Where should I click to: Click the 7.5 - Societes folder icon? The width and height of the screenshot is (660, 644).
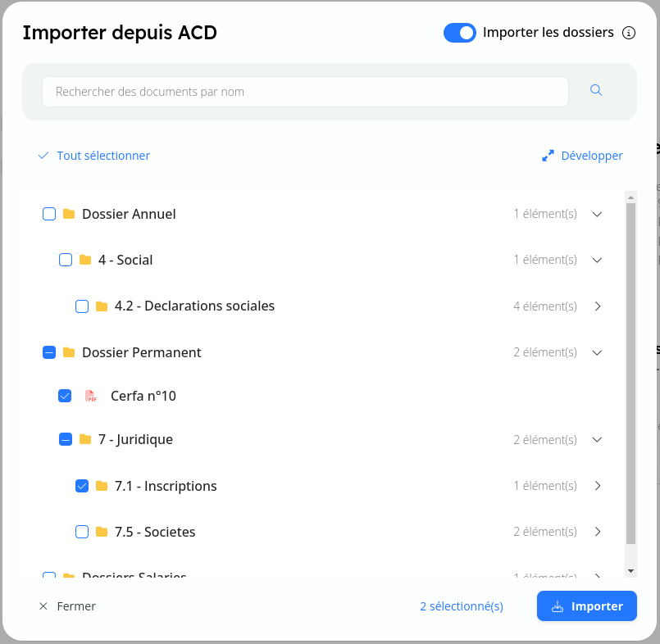(102, 532)
